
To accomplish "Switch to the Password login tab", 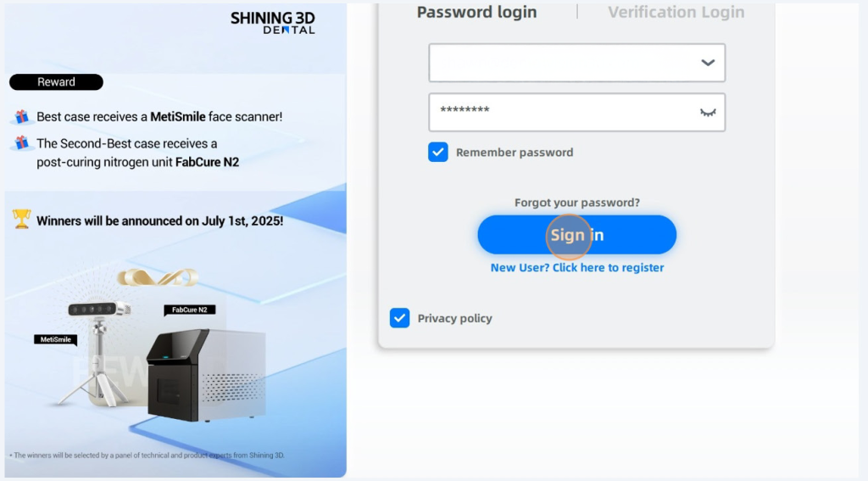I will [x=476, y=12].
